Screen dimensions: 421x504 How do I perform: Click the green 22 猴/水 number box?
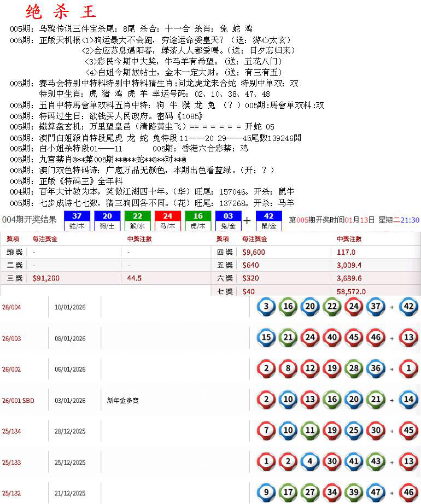(137, 220)
